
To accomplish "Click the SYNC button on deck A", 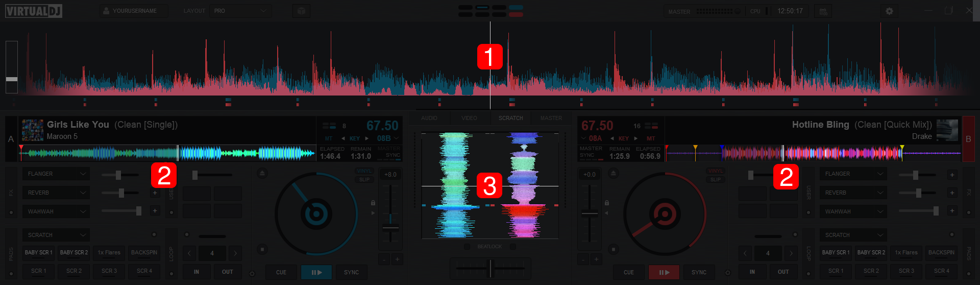I will [351, 272].
